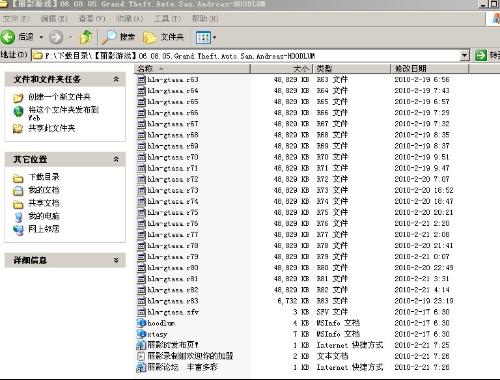Select file icon of hlm-gtasa.r63
The height and width of the screenshot is (380, 500).
point(142,80)
